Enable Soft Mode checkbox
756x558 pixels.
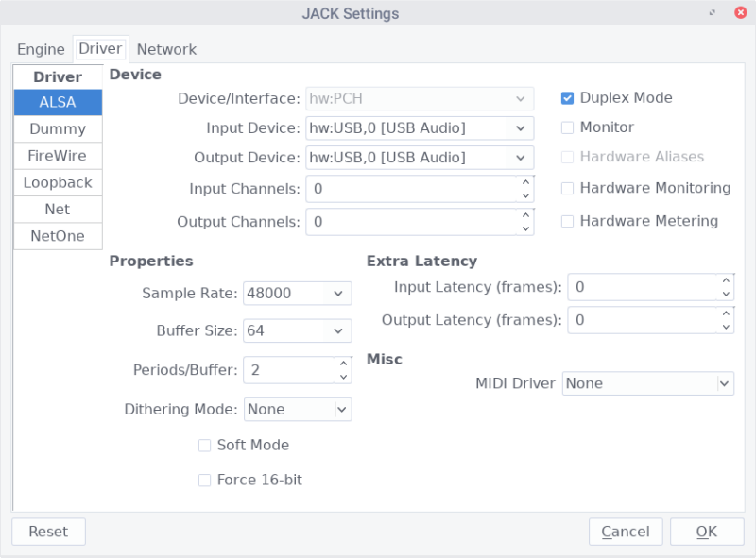pos(204,446)
